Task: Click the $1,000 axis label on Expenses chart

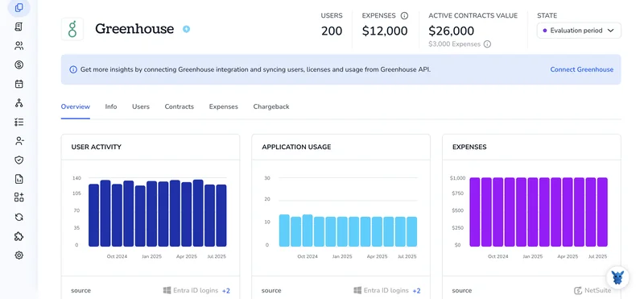Action: point(457,178)
